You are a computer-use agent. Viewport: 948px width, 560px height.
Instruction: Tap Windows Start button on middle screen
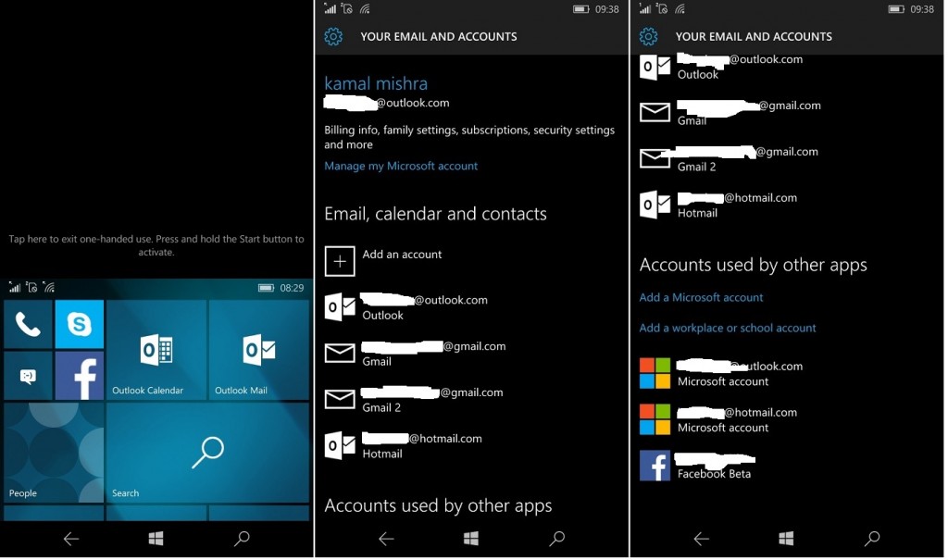(x=471, y=538)
